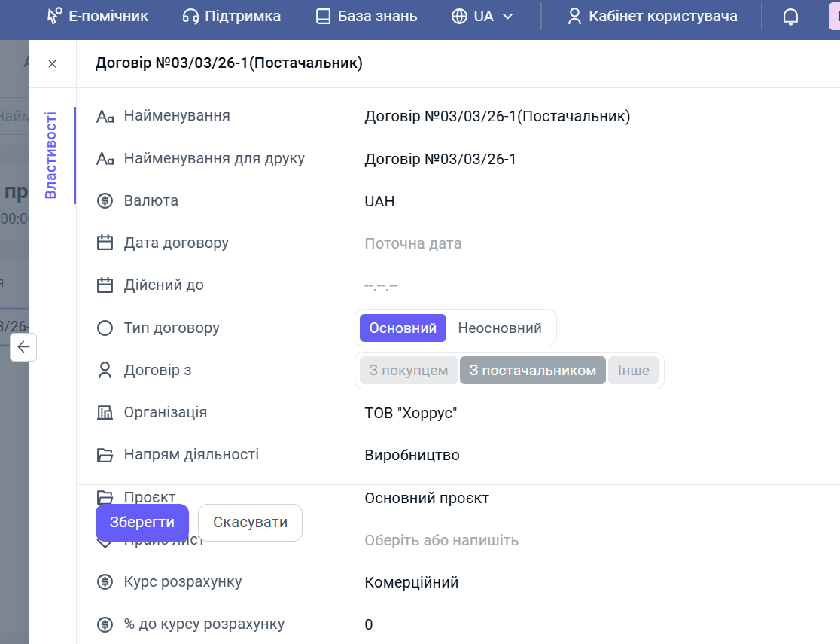Click the notification bell icon
Screen dimensions: 840x644
[790, 17]
